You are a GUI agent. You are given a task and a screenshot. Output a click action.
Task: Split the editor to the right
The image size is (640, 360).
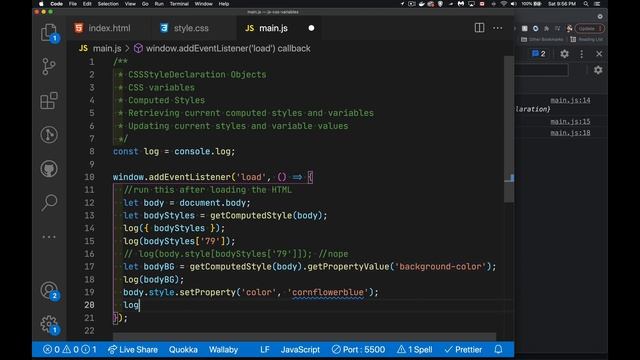[479, 28]
